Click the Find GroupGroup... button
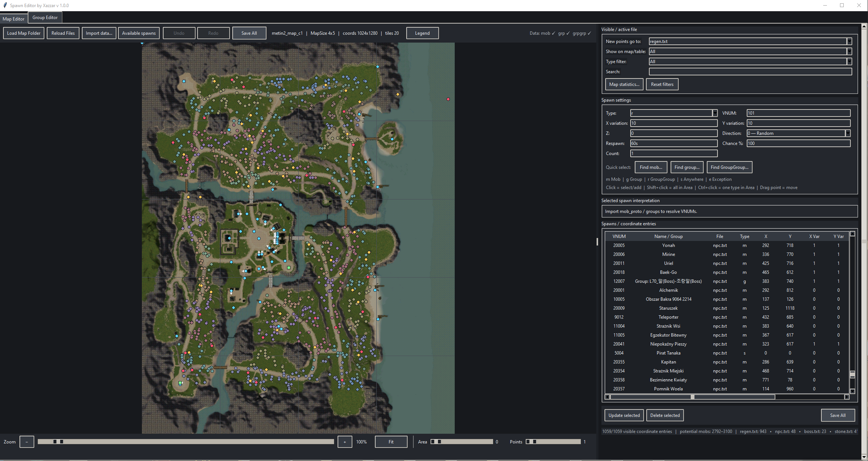 pyautogui.click(x=729, y=167)
